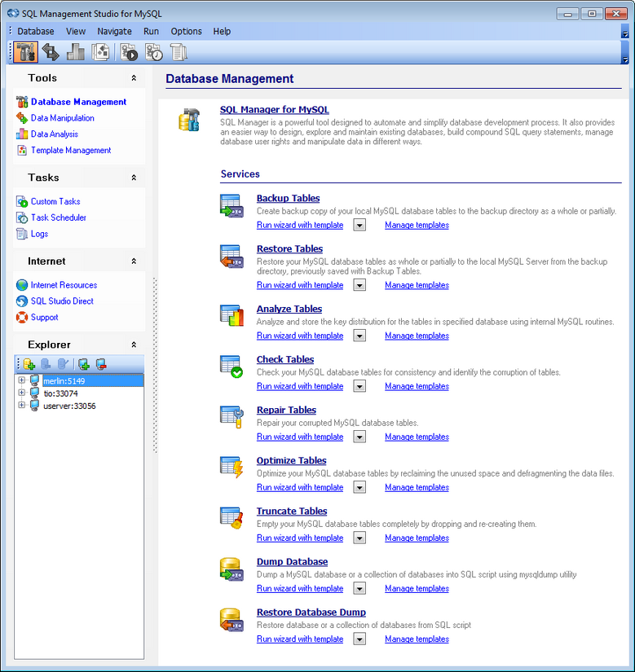Open the Run menu
Viewport: 635px width, 672px height.
coord(151,31)
